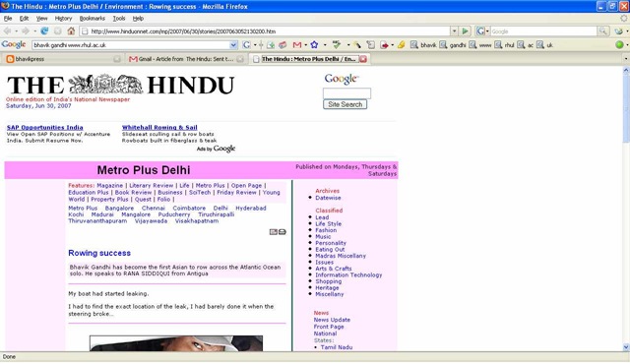Find the word 'gandhi' on the page

[x=453, y=45]
